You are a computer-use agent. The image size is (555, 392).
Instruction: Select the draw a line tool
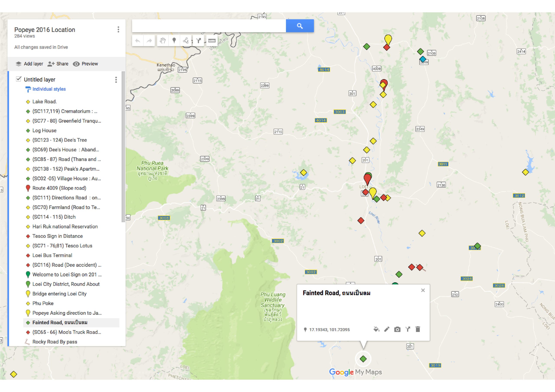186,40
